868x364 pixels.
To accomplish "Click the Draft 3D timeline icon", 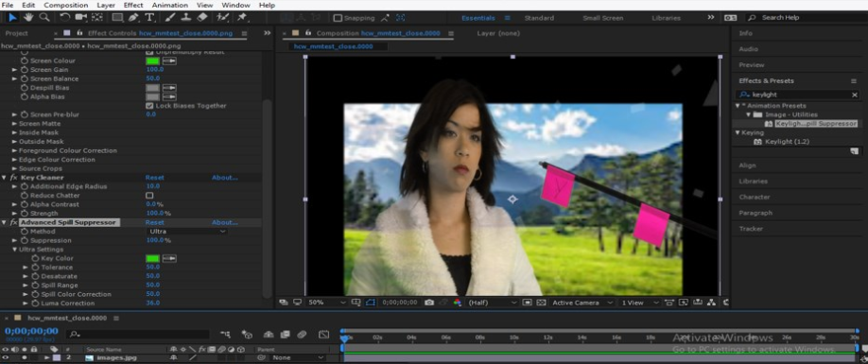I will pos(247,334).
